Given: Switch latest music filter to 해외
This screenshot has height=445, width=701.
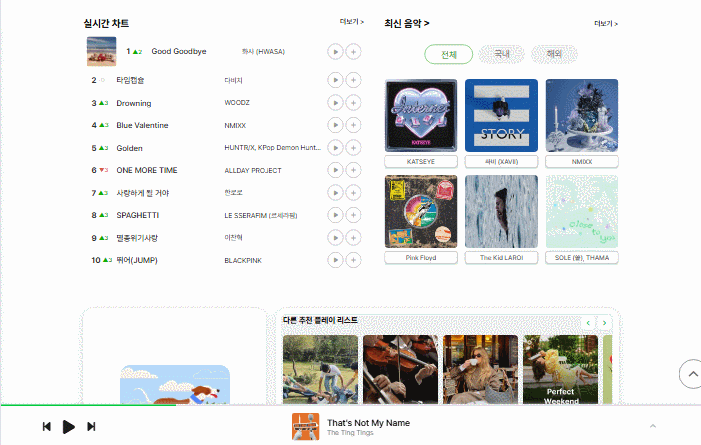Looking at the screenshot, I should (x=554, y=54).
